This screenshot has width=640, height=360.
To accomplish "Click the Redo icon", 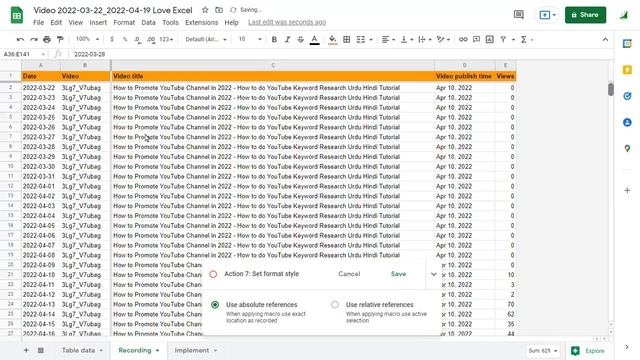I will point(33,40).
